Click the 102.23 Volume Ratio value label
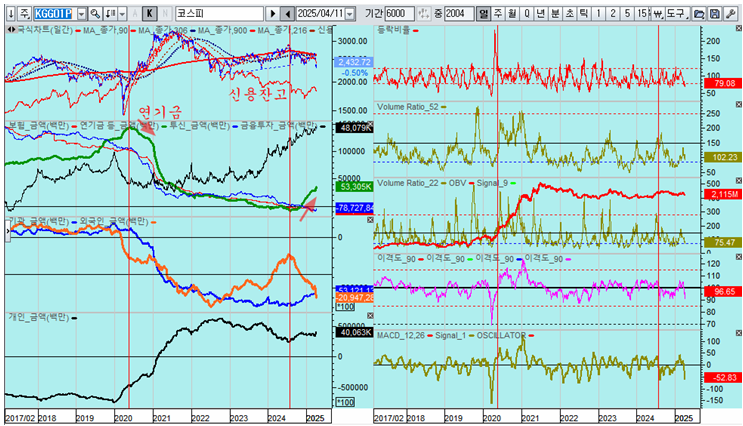This screenshot has width=743, height=426. pyautogui.click(x=723, y=157)
